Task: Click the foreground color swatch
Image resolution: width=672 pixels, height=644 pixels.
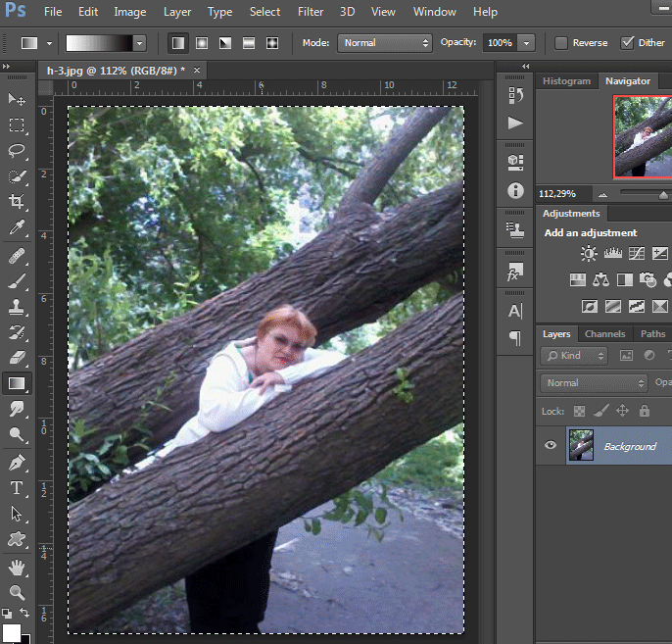Action: click(x=12, y=632)
